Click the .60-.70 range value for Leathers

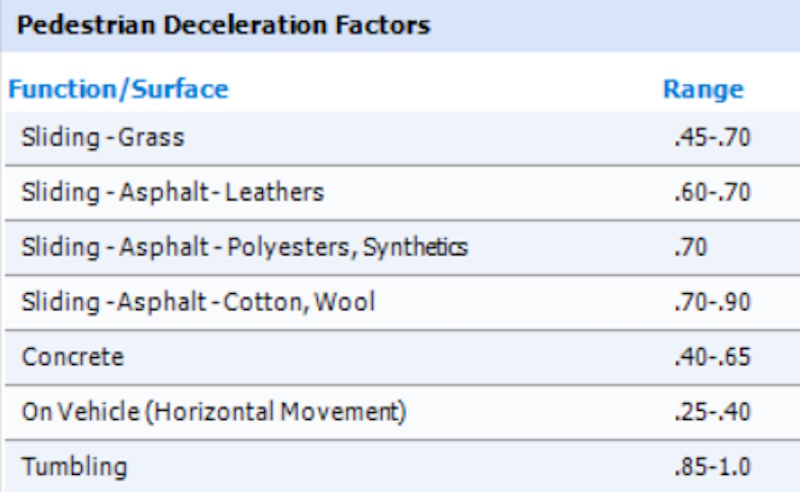click(x=711, y=191)
